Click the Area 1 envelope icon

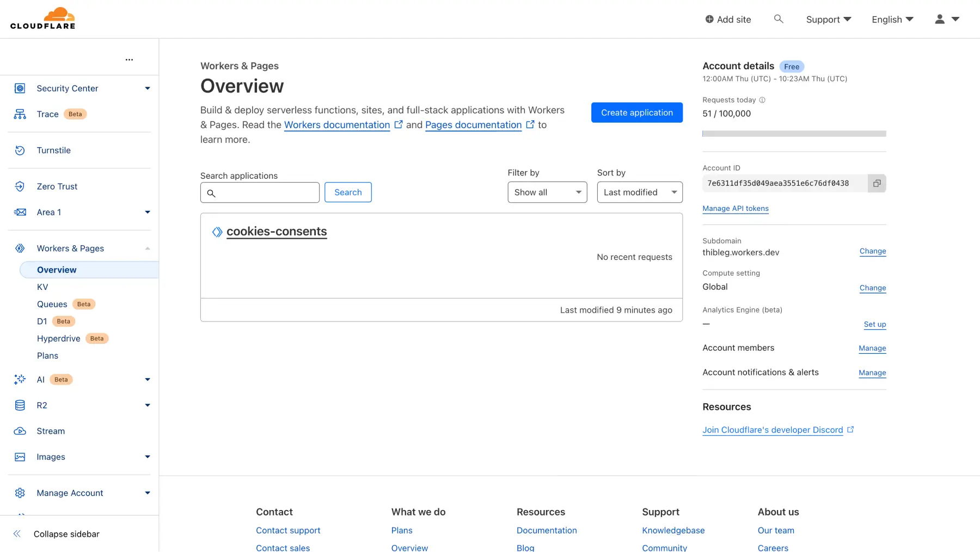(x=20, y=212)
